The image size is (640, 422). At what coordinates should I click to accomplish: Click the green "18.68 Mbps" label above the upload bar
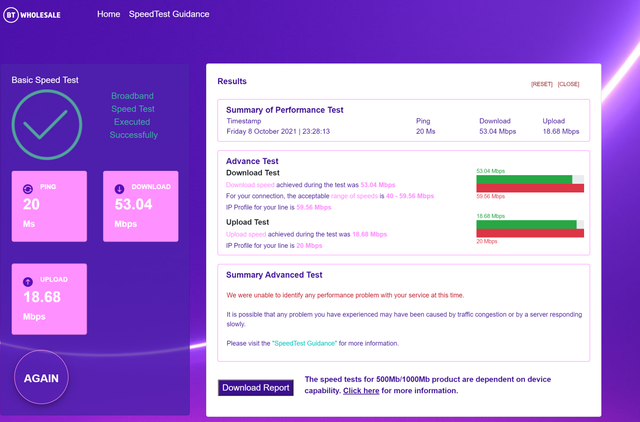pyautogui.click(x=490, y=216)
